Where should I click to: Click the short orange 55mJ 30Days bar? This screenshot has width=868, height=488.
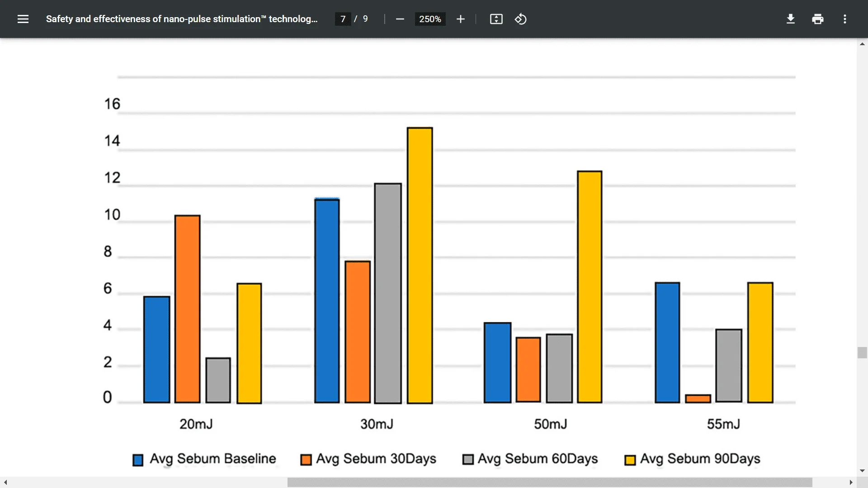tap(698, 399)
